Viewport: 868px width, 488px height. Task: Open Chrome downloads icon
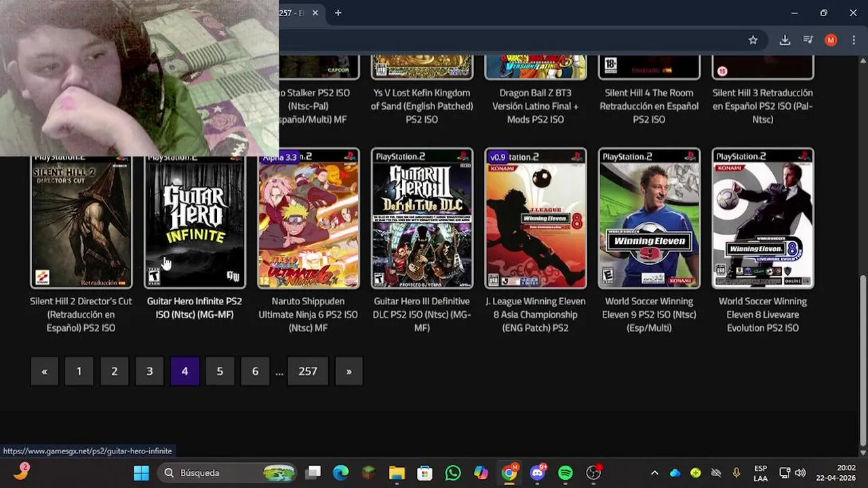click(785, 40)
